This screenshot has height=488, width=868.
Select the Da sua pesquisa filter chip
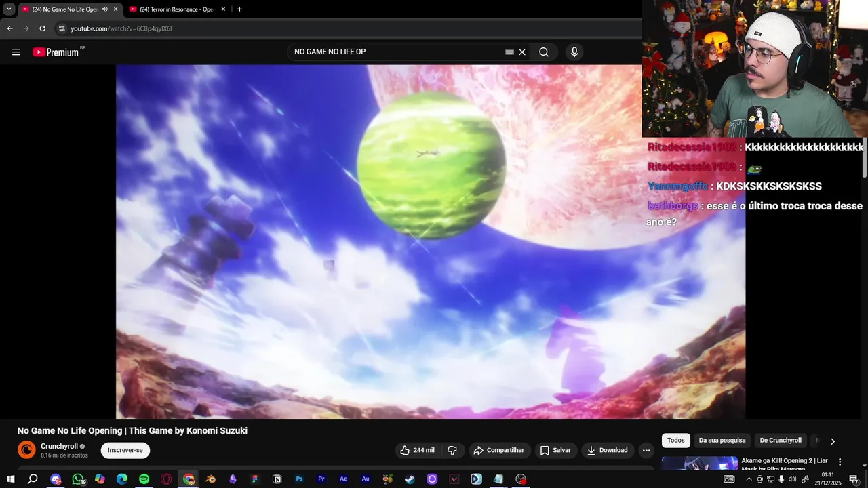[x=722, y=441]
